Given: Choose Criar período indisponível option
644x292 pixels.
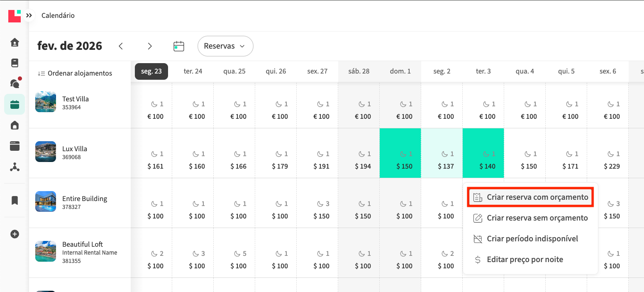Looking at the screenshot, I should 526,239.
